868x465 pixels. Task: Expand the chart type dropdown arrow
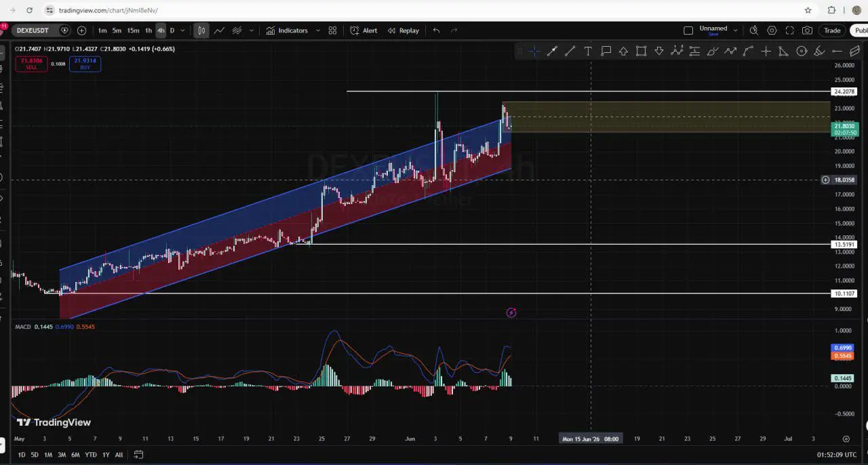click(252, 31)
